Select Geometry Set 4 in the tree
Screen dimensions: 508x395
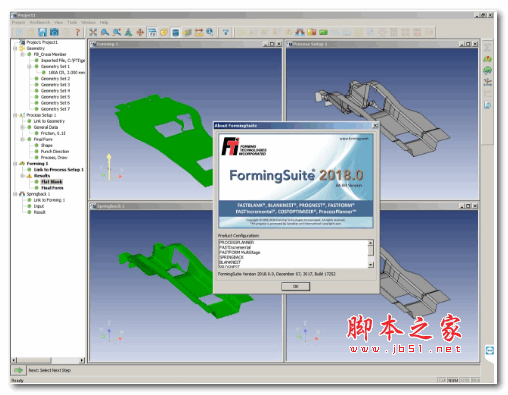[x=55, y=91]
